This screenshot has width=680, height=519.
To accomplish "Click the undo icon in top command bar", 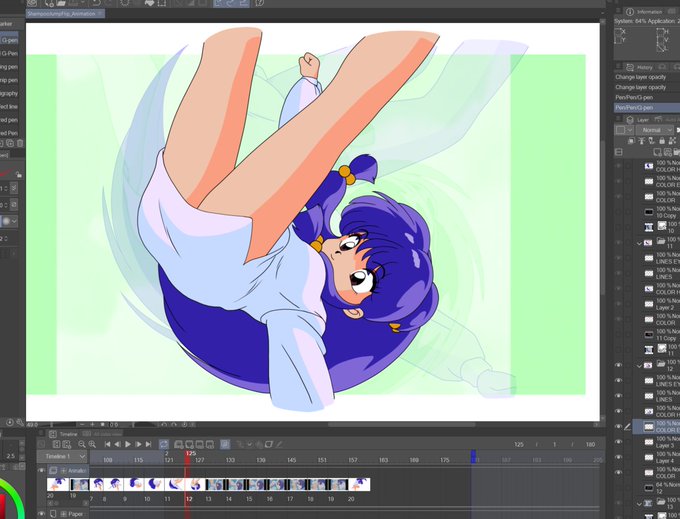I will tap(96, 3).
